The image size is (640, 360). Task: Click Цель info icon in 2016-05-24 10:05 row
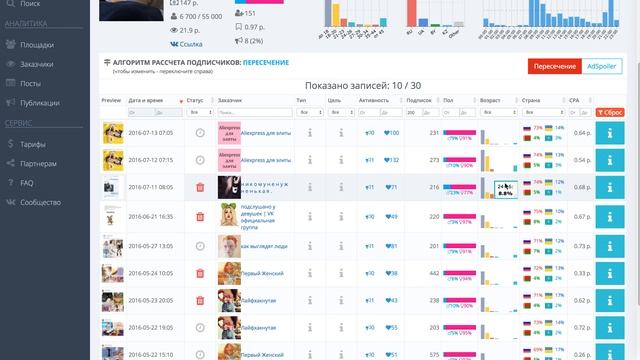point(341,273)
